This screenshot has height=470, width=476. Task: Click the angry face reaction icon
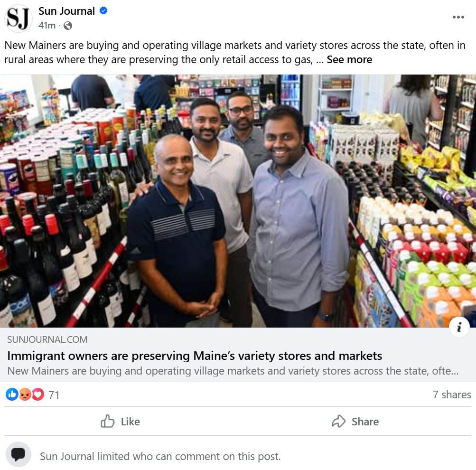point(25,395)
